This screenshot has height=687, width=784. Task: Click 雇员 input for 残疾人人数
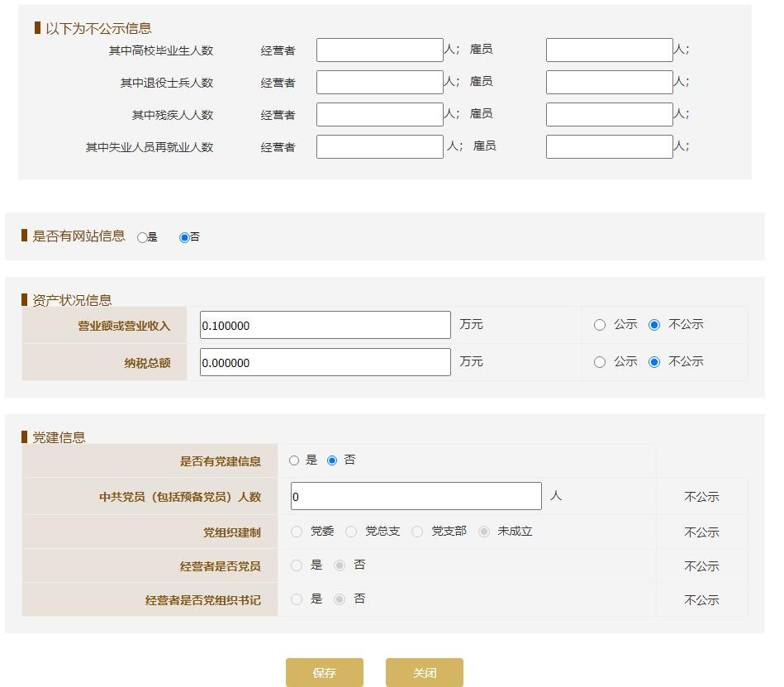[x=609, y=115]
